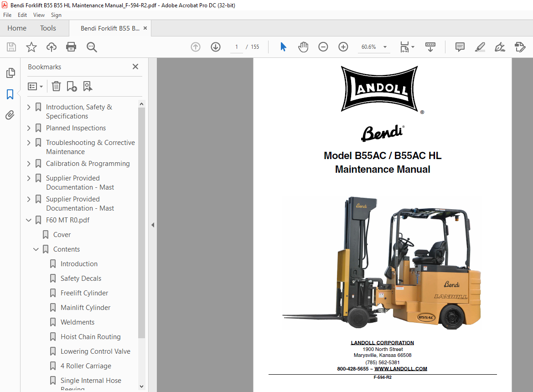Jump to the Safety Decals bookmark
The width and height of the screenshot is (533, 392).
click(x=81, y=279)
